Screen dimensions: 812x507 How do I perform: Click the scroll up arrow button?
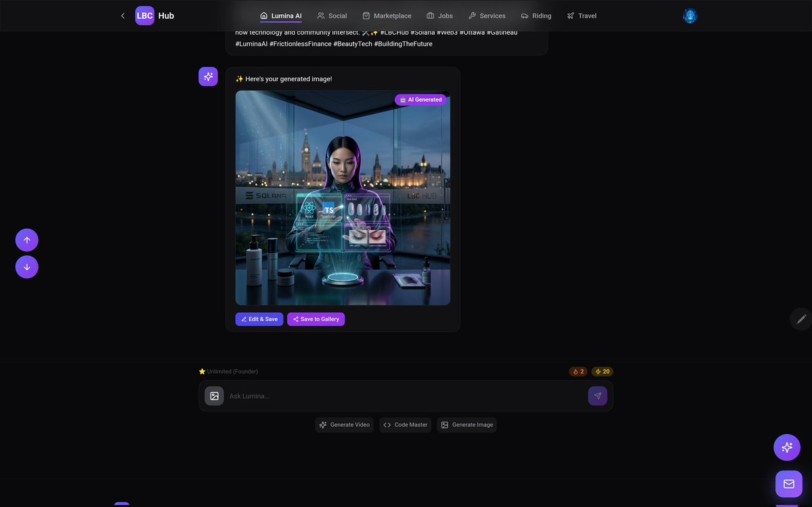pos(27,240)
